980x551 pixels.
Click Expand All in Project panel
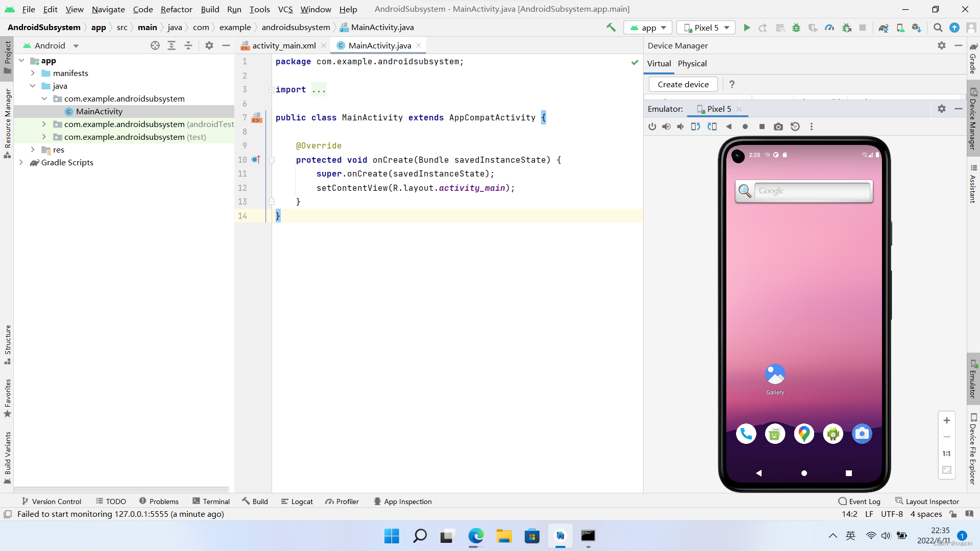tap(171, 45)
